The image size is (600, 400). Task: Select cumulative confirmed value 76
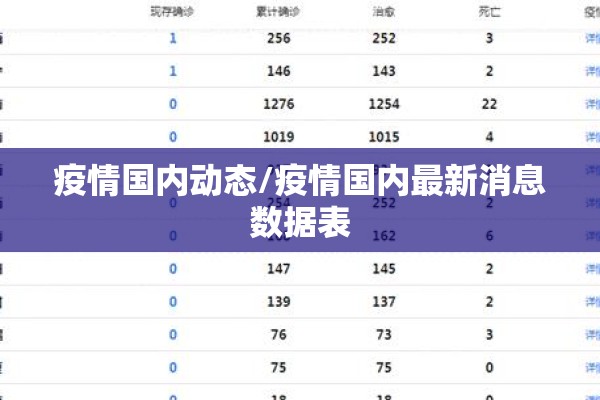pyautogui.click(x=279, y=335)
